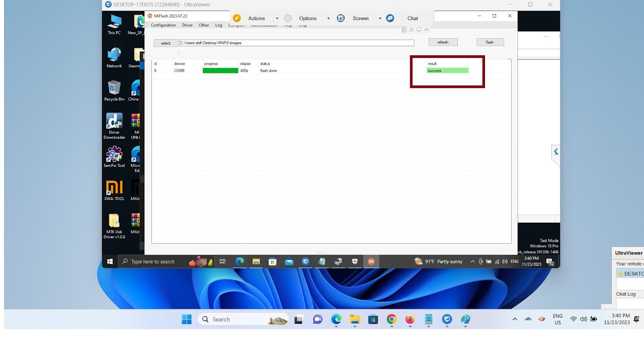This screenshot has height=362, width=644.
Task: Open the Network desktop icon
Action: 114,58
